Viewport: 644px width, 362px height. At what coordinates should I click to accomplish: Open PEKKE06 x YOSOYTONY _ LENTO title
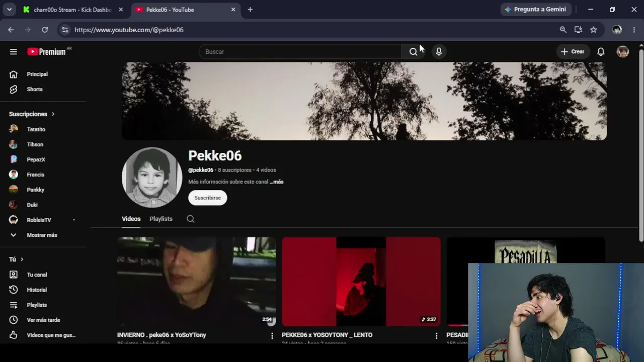pos(327,335)
